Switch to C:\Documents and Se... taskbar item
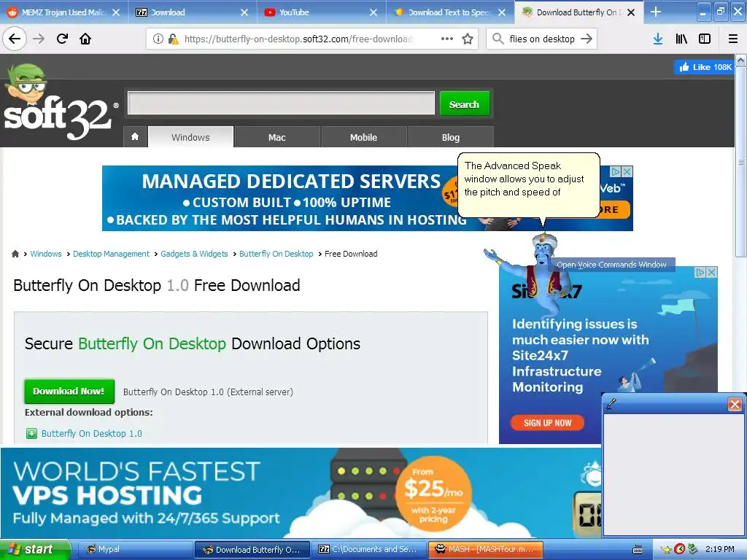This screenshot has width=747, height=560. coord(369,549)
